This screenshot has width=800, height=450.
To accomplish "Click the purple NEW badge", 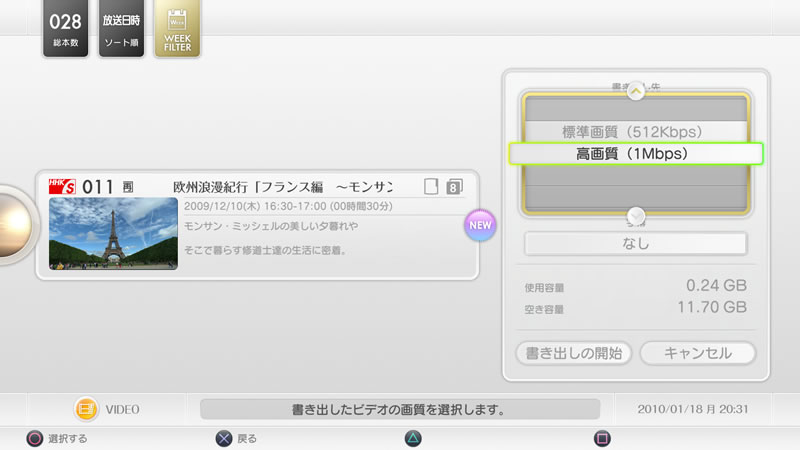I will pyautogui.click(x=481, y=225).
